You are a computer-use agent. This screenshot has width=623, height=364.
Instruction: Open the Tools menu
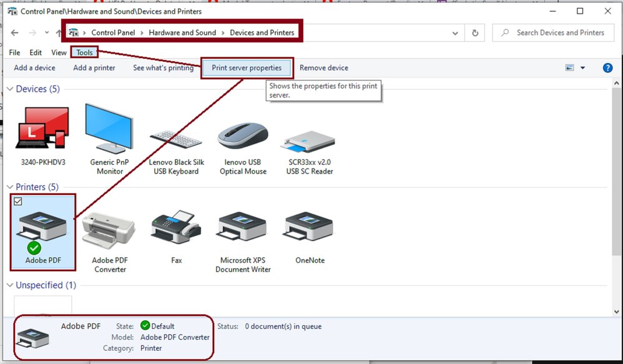[84, 52]
